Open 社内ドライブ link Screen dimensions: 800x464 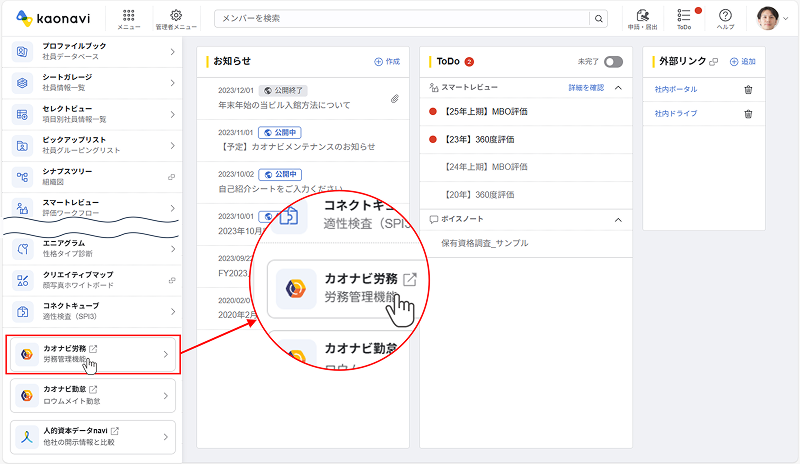tap(676, 113)
